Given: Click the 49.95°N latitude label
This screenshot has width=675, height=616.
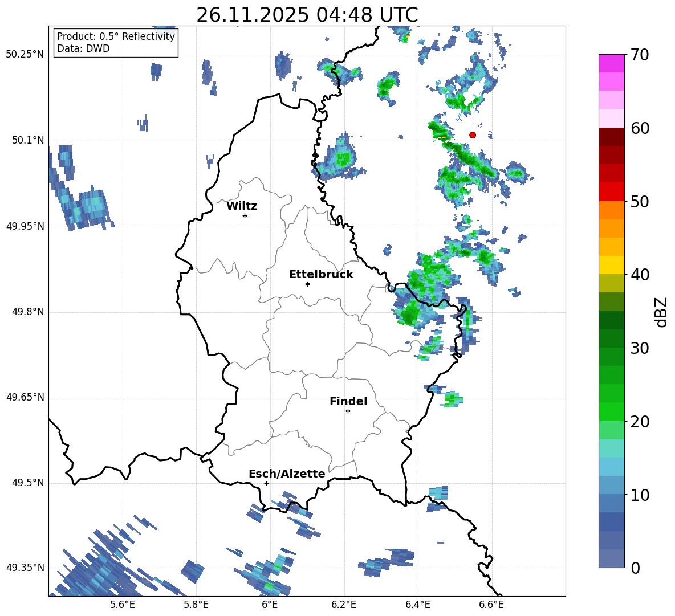Looking at the screenshot, I should [x=25, y=226].
